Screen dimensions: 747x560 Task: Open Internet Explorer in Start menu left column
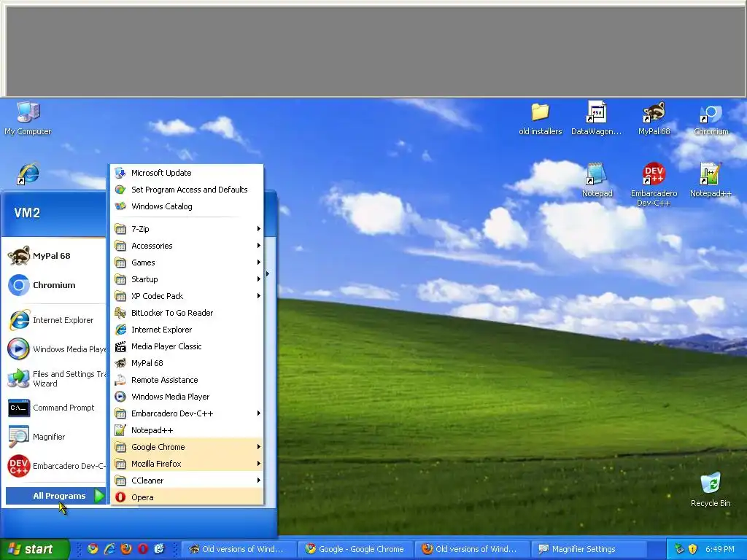click(x=55, y=320)
